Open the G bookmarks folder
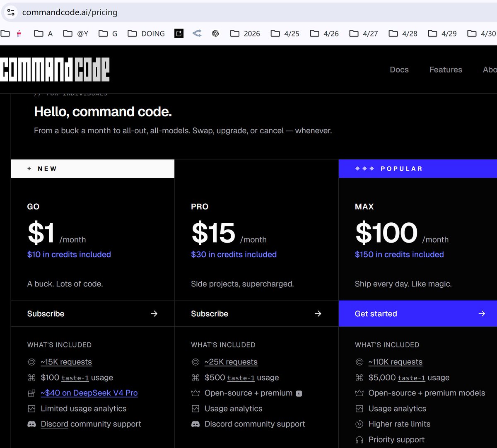 pos(108,34)
